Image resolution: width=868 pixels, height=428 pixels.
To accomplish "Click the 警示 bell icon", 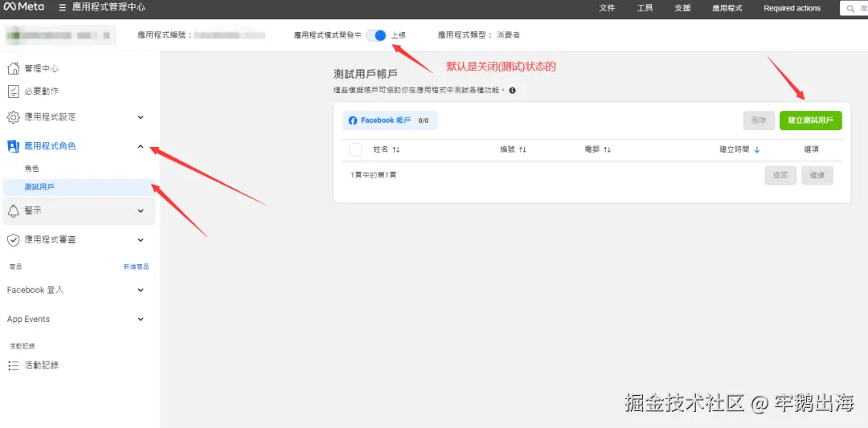I will click(x=14, y=210).
